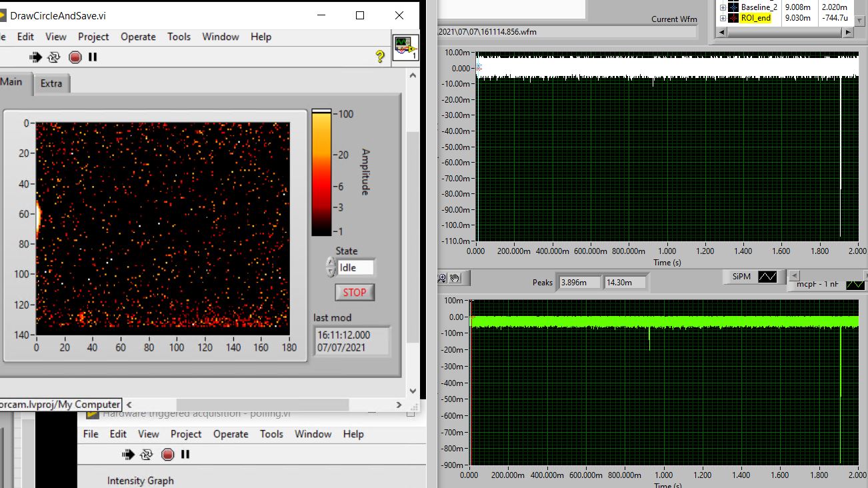The image size is (868, 488).
Task: Increment the State selector stepper arrow
Action: 331,263
